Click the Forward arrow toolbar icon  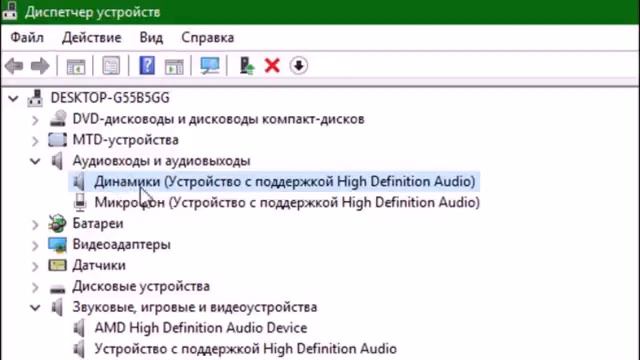click(40, 66)
